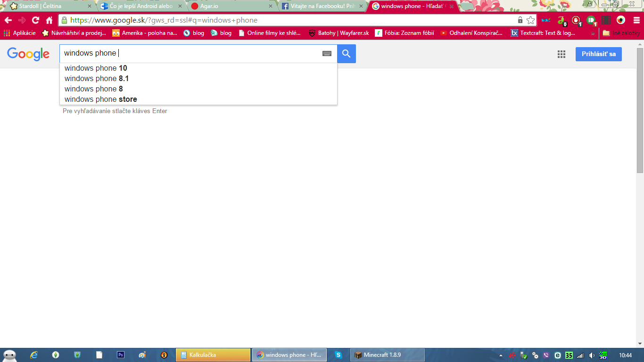Viewport: 644px width, 362px height.
Task: Go to the browser home page
Action: coord(50,20)
